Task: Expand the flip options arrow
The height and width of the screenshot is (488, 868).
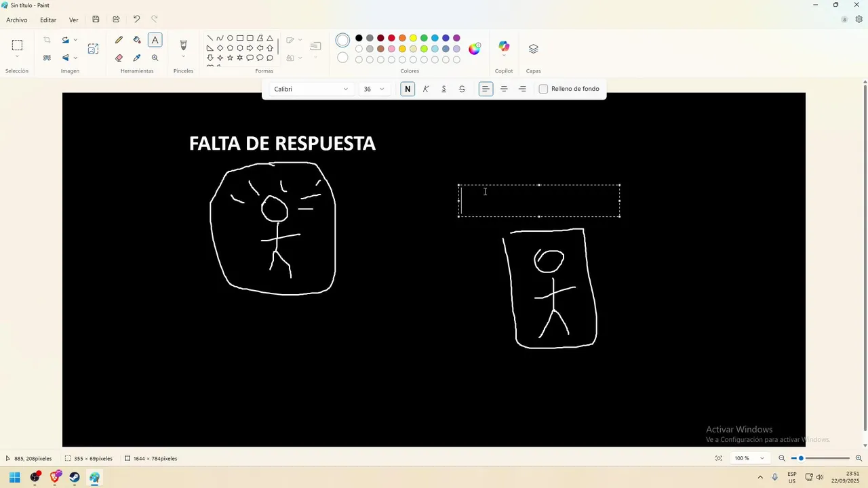Action: [75, 58]
